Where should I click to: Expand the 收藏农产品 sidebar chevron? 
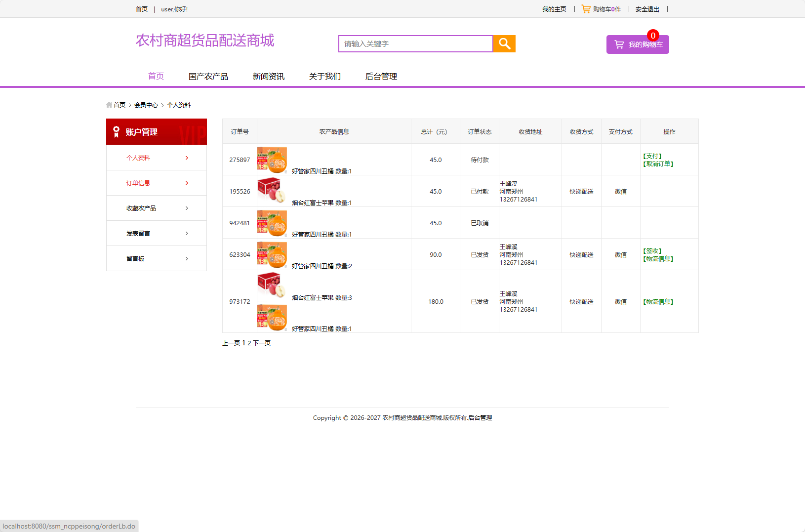pos(187,208)
